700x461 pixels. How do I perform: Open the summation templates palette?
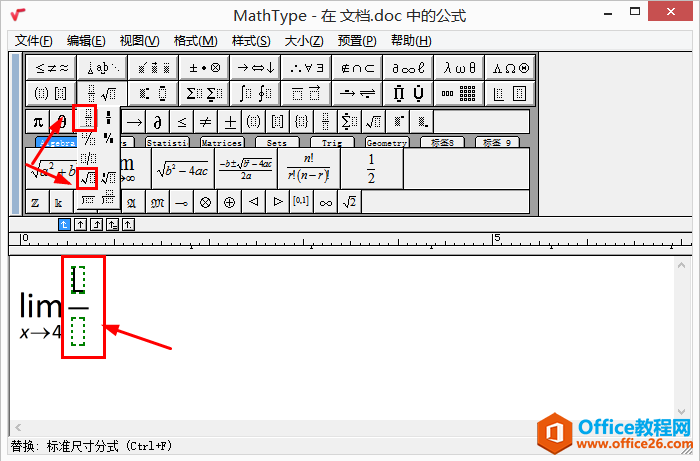pos(204,93)
